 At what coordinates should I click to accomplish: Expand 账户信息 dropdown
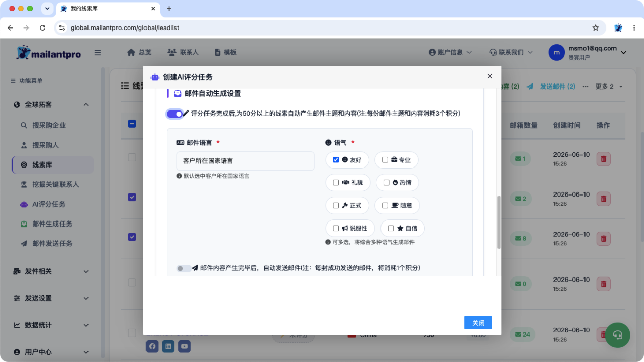coord(450,52)
